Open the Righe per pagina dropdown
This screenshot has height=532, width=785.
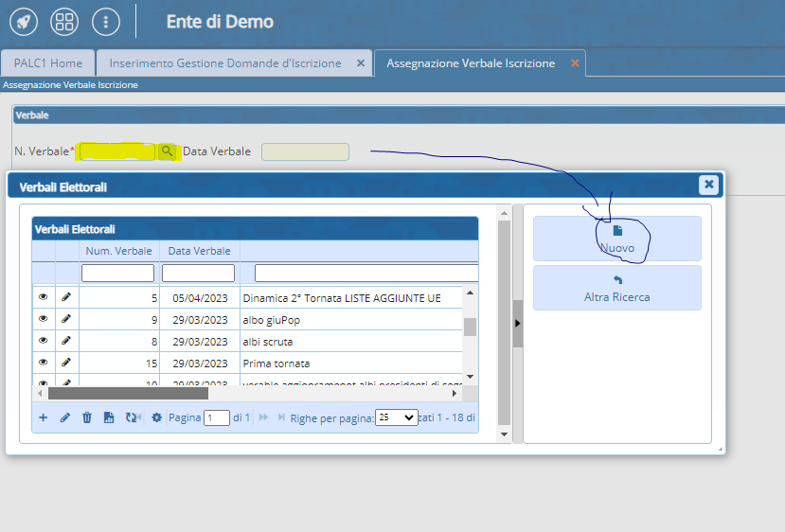(x=396, y=417)
